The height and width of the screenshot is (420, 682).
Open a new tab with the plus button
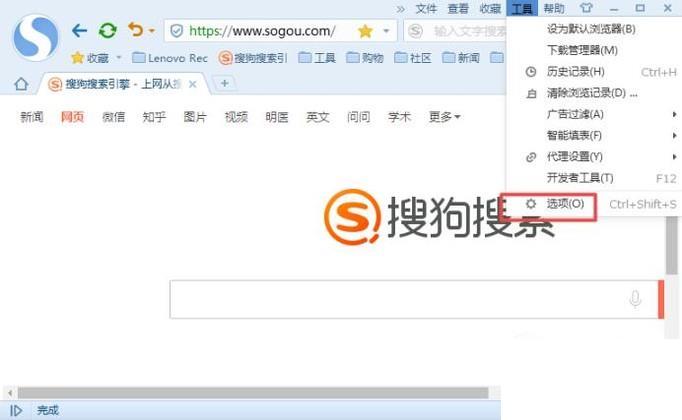pyautogui.click(x=224, y=84)
